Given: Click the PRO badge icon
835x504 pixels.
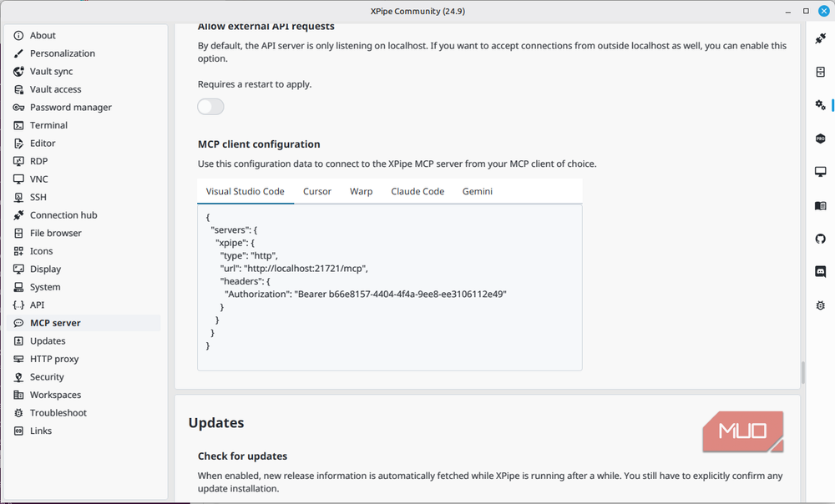Looking at the screenshot, I should 820,139.
